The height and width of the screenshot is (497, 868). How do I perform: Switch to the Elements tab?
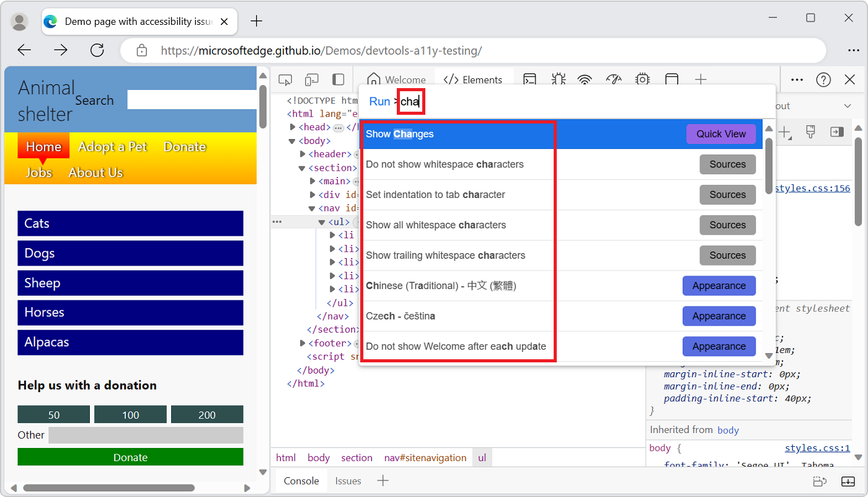point(474,79)
